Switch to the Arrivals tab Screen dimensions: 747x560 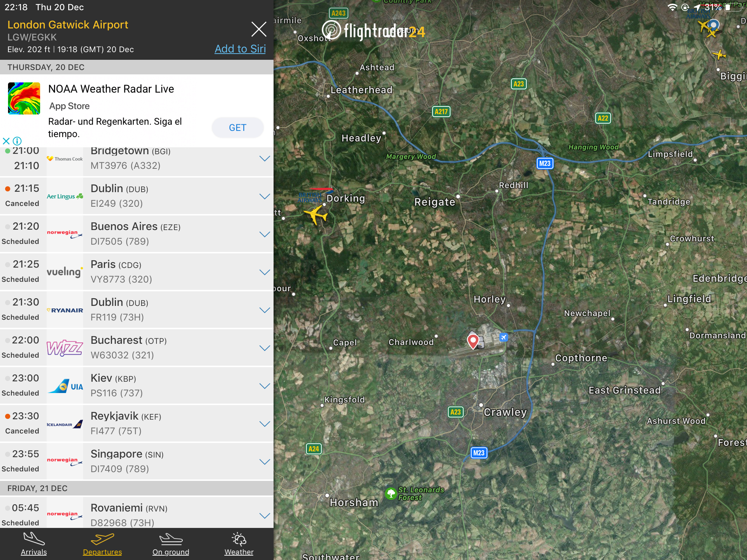click(x=34, y=544)
